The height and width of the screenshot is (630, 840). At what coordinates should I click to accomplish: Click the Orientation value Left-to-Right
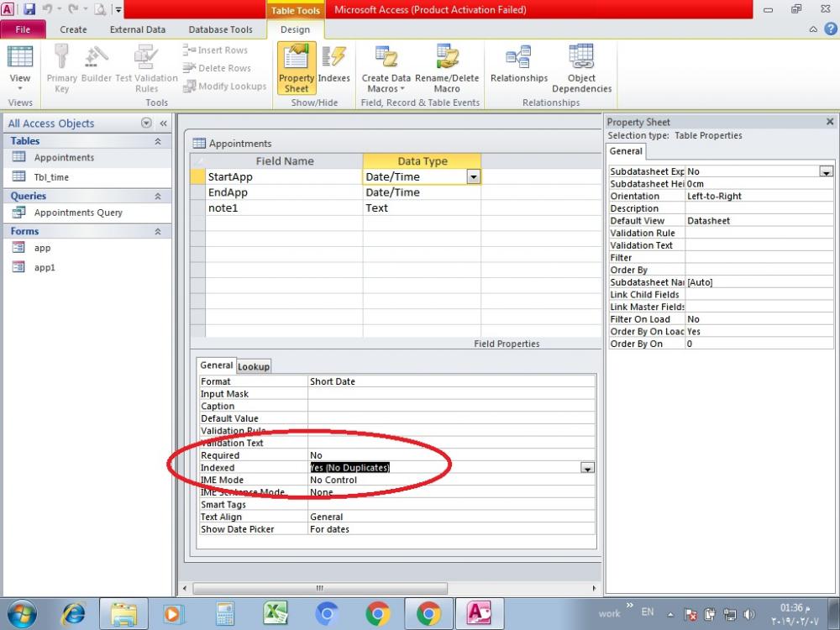click(x=759, y=196)
